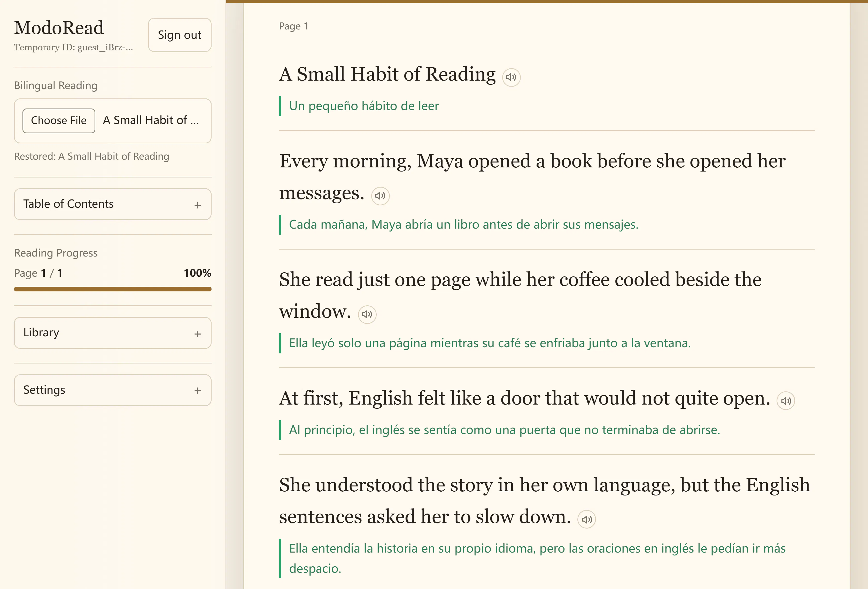The image size is (868, 589).
Task: Play audio for the sentence ending 'window.'
Action: point(367,314)
